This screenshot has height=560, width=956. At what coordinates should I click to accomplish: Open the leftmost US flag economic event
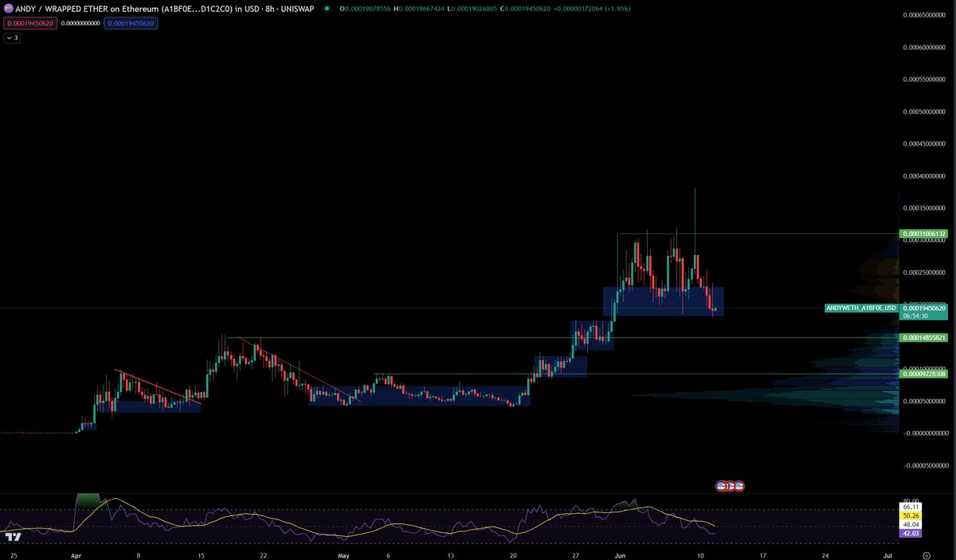721,485
